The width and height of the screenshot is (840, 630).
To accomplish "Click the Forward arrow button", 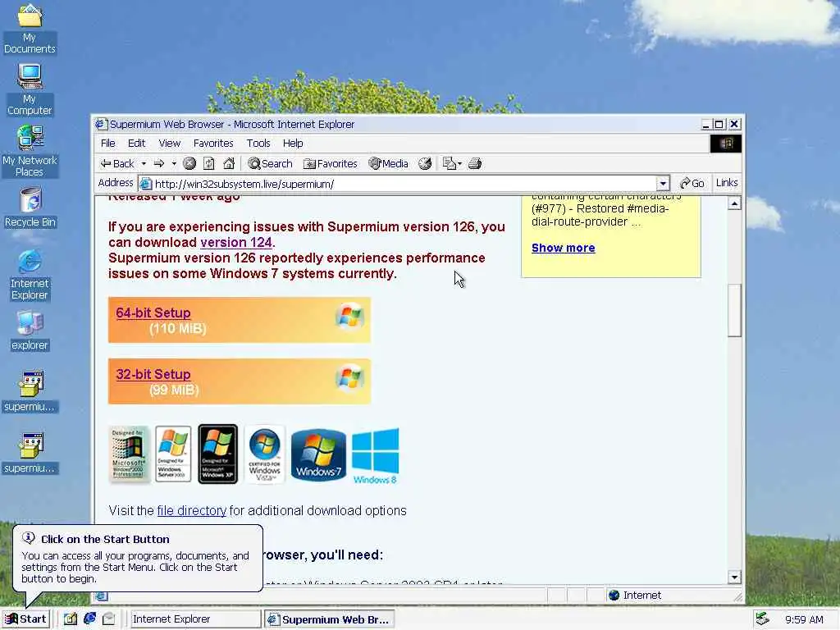I will tap(159, 164).
